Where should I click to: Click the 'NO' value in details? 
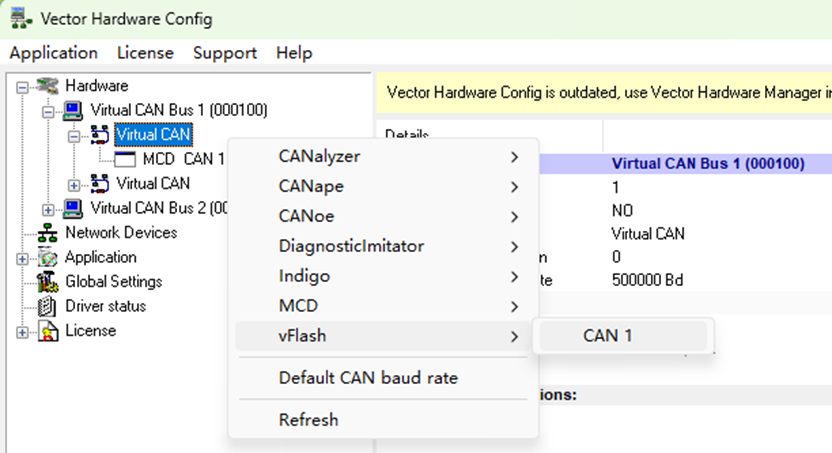point(622,211)
